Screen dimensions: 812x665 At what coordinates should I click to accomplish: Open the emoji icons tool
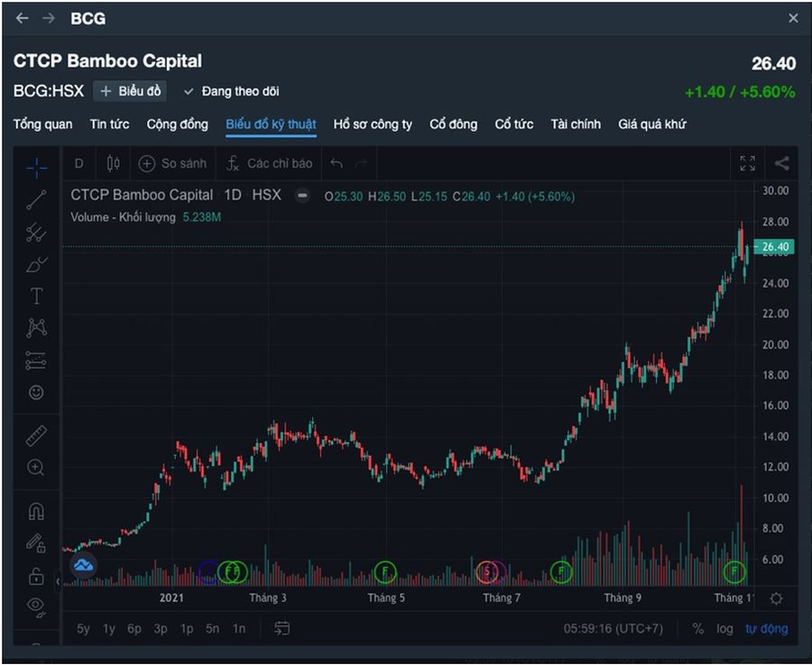coord(36,393)
